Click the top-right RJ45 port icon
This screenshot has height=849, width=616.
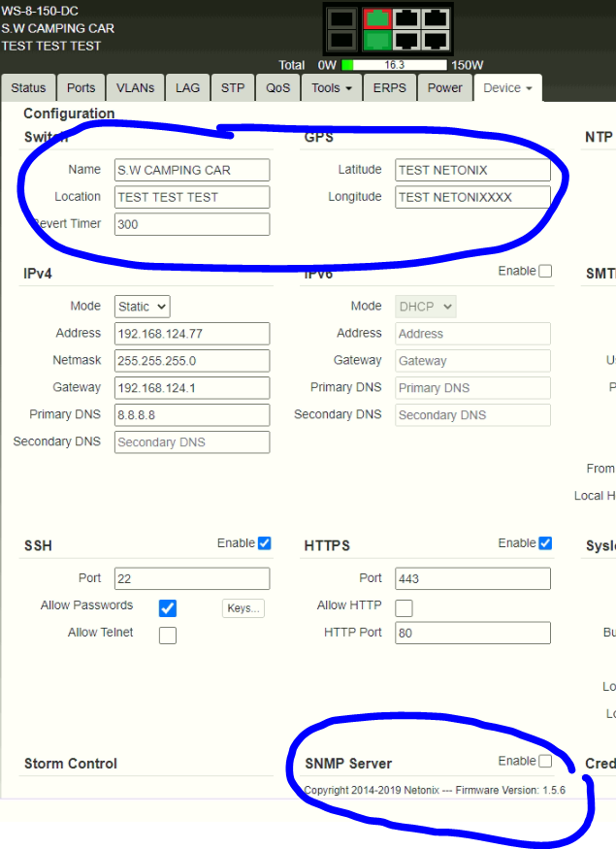click(x=436, y=17)
